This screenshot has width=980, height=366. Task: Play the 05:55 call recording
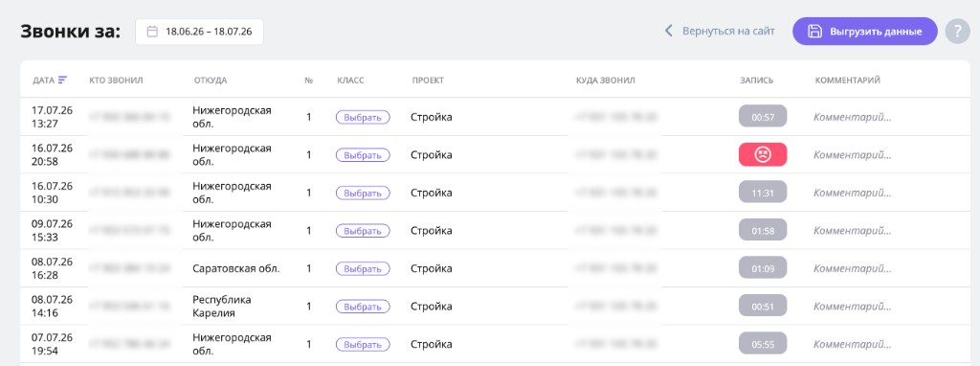point(763,344)
